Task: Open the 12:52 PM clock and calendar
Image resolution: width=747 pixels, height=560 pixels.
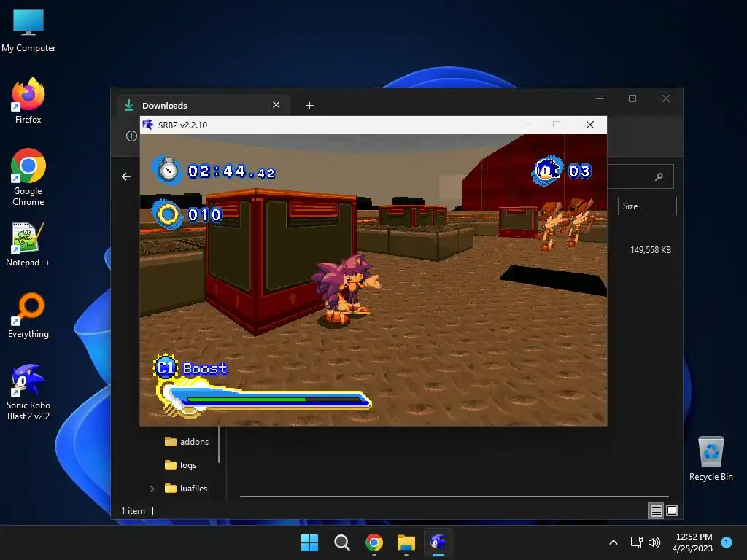Action: (x=692, y=542)
